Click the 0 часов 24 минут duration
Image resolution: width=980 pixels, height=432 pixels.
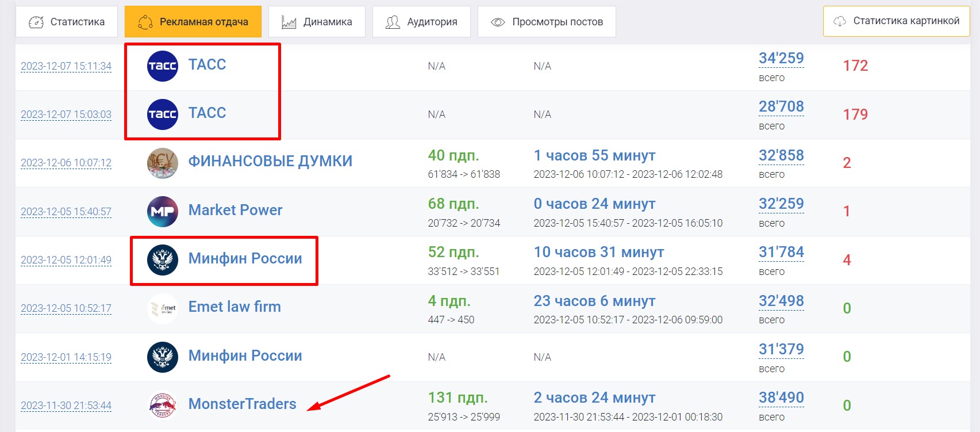pos(594,204)
